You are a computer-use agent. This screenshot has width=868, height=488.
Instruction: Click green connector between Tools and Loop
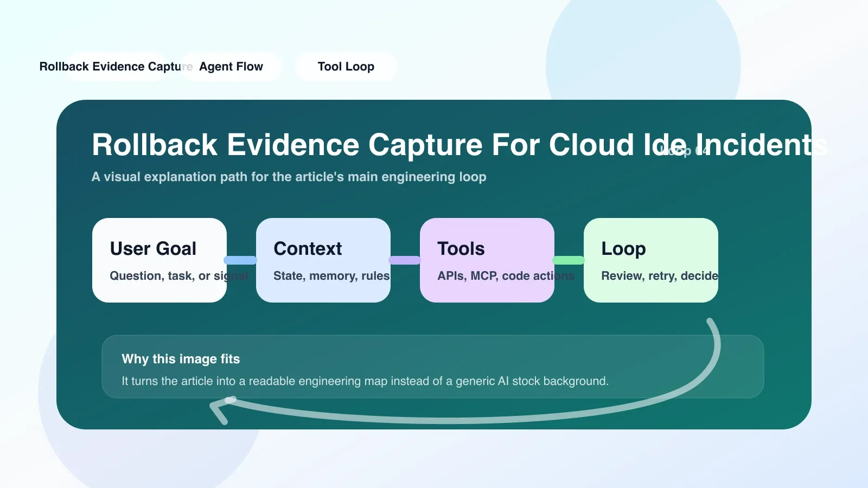pos(569,260)
